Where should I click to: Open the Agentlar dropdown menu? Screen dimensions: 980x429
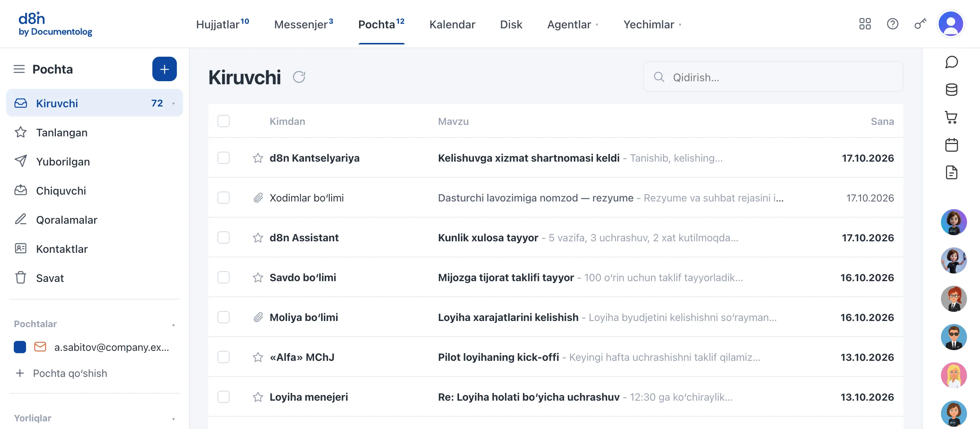tap(573, 25)
